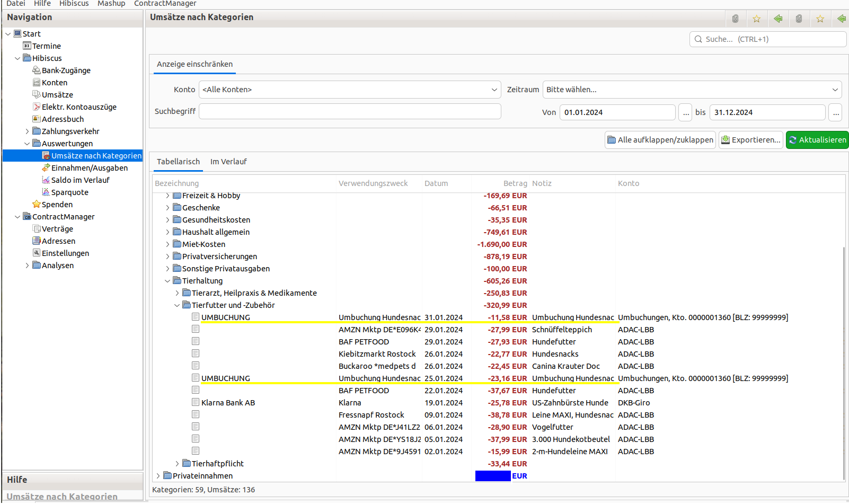Image resolution: width=849 pixels, height=504 pixels.
Task: Click the Adressen icon under ContractManager
Action: (x=37, y=241)
